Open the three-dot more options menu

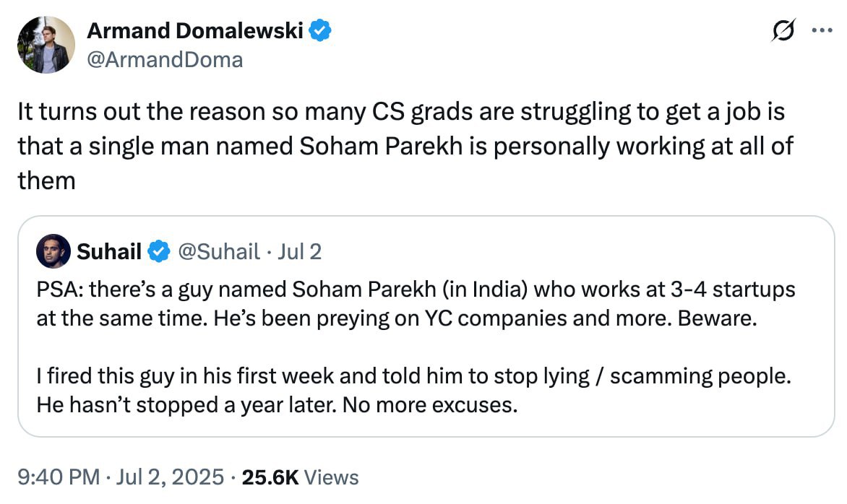(822, 31)
